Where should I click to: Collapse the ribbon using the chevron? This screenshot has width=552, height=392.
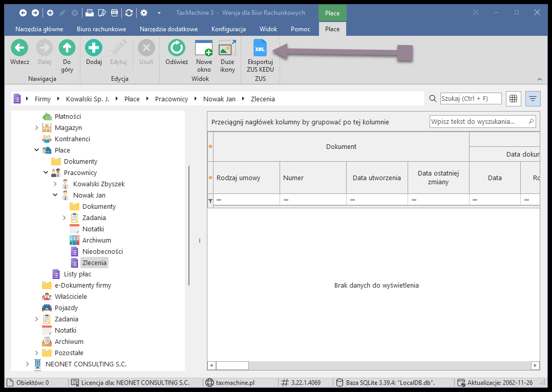point(539,79)
